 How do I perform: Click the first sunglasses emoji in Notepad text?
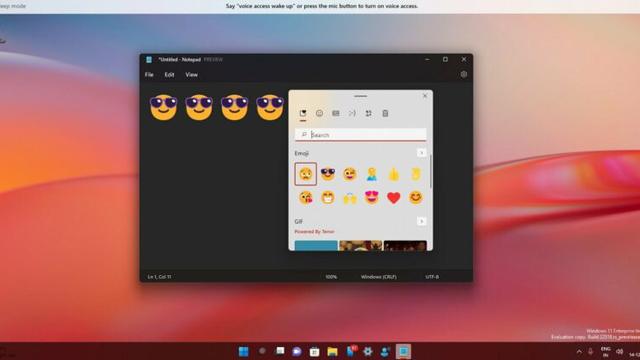tap(164, 107)
